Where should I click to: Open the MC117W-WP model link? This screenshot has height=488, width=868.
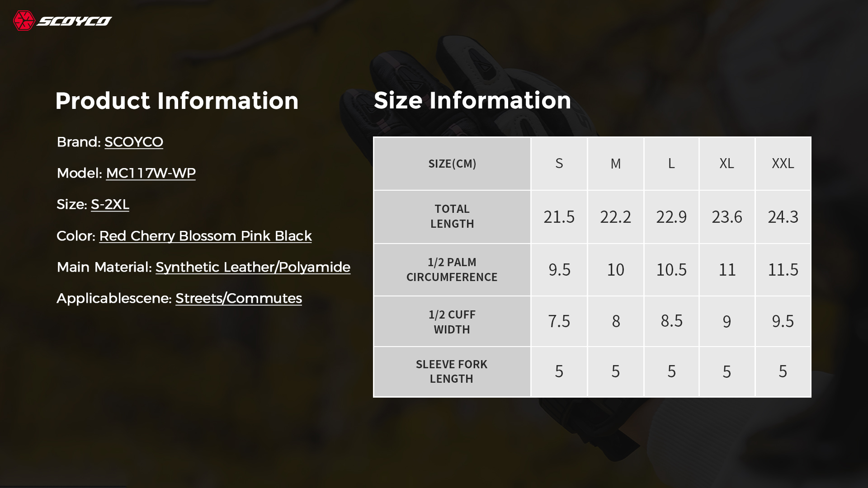coord(151,173)
